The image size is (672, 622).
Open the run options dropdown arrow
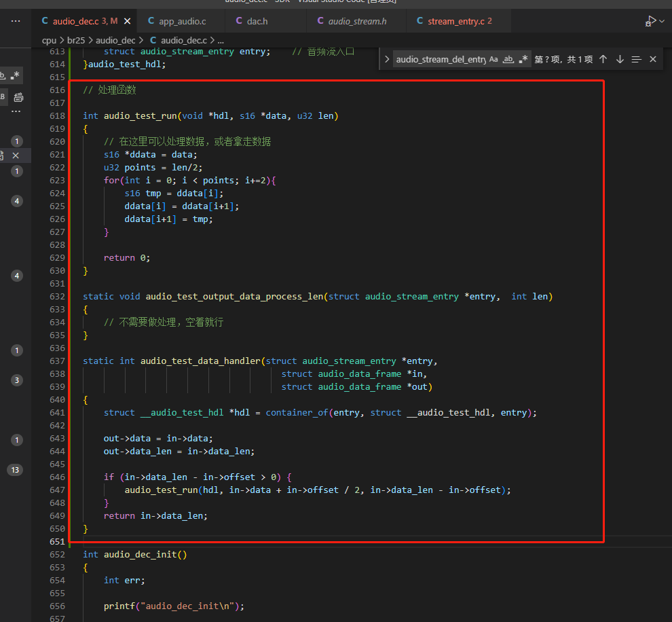(662, 21)
